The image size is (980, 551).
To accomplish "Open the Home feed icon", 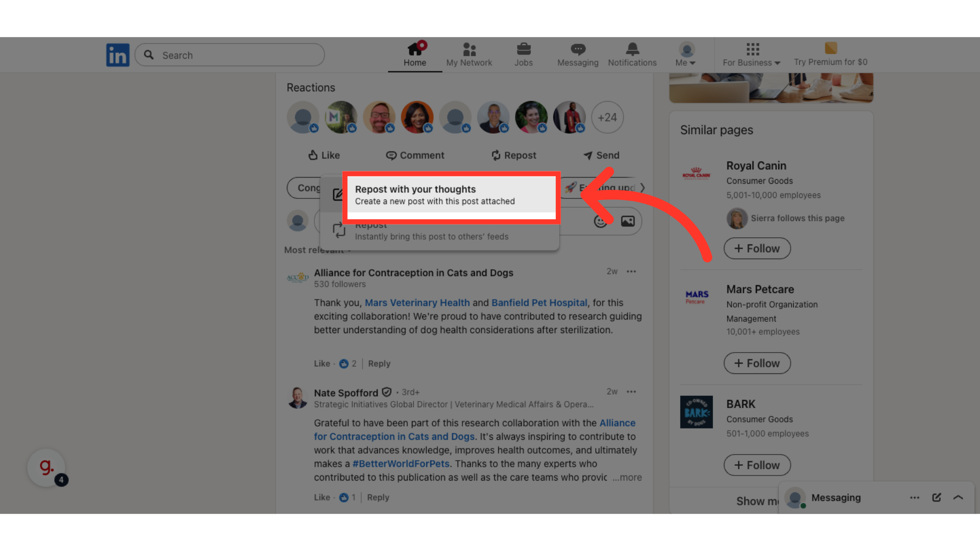I will click(415, 49).
